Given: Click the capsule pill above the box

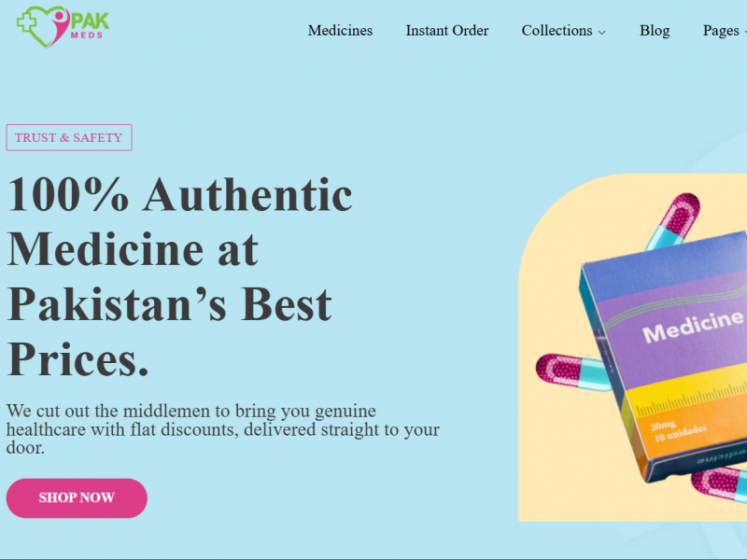Looking at the screenshot, I should [672, 220].
